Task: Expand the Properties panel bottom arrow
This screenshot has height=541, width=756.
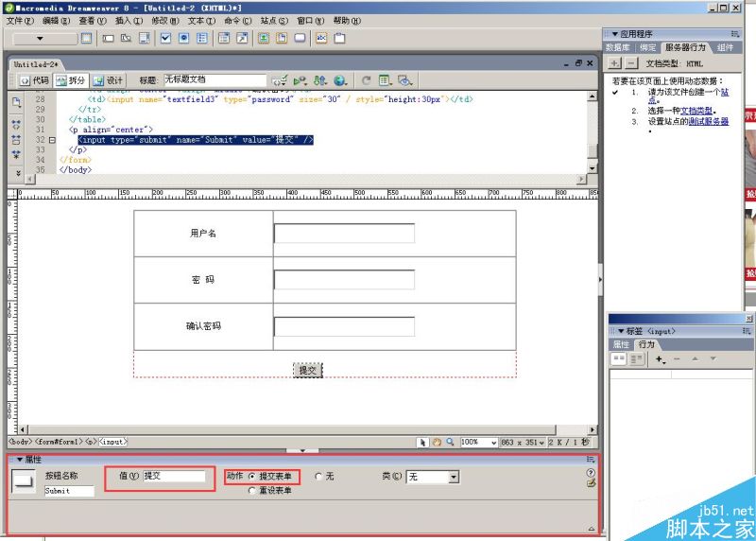Action: (592, 529)
